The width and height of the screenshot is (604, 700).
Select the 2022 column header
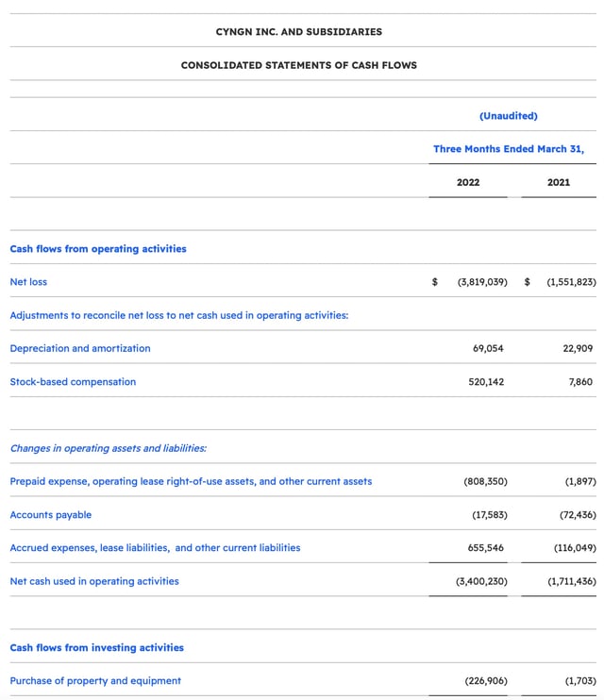[x=468, y=182]
